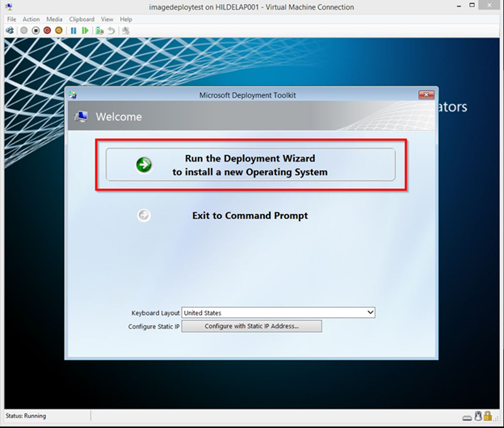The image size is (504, 428).
Task: Open the Media menu
Action: coord(54,19)
